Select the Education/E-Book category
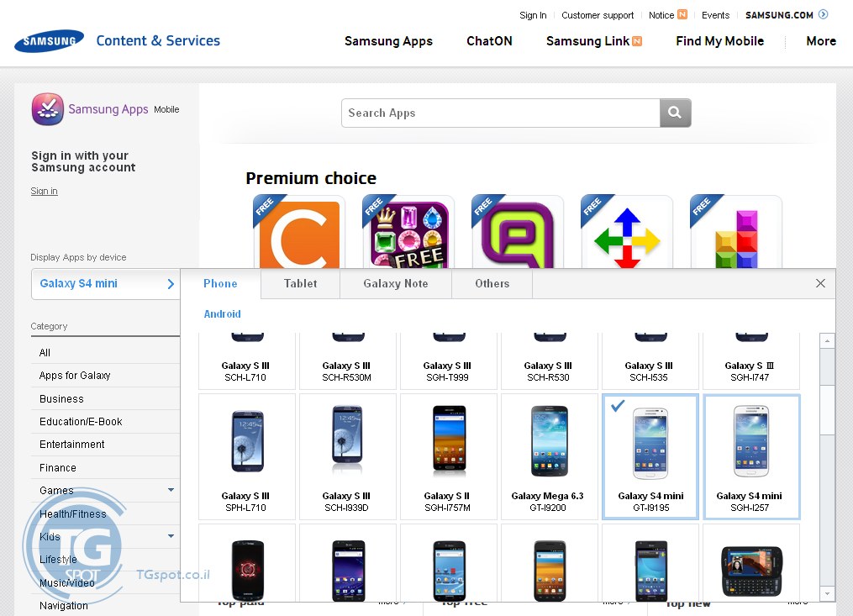The width and height of the screenshot is (853, 616). [105, 422]
